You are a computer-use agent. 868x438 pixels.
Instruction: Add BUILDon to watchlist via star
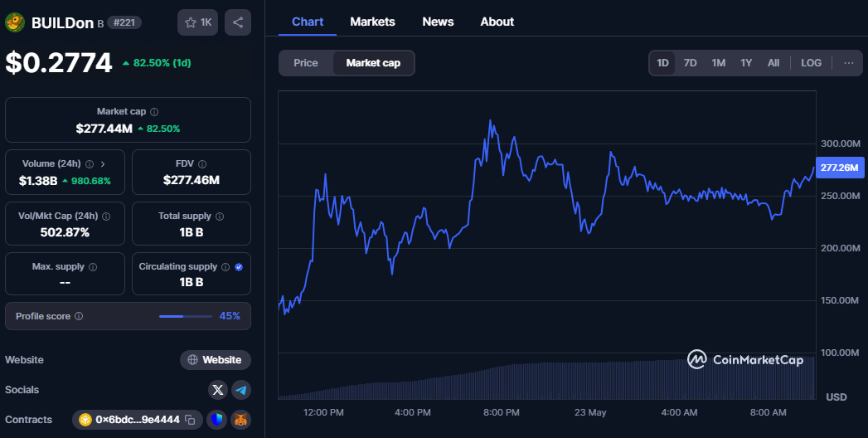tap(198, 22)
